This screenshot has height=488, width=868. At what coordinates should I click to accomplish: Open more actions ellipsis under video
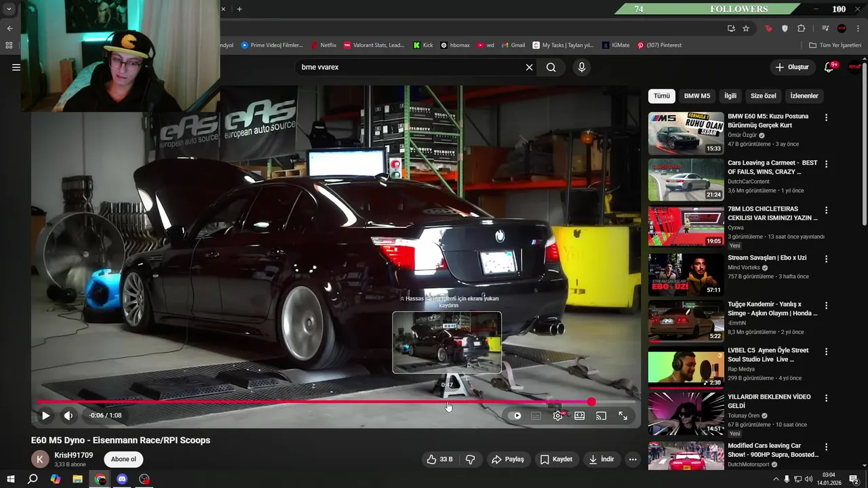pyautogui.click(x=633, y=459)
